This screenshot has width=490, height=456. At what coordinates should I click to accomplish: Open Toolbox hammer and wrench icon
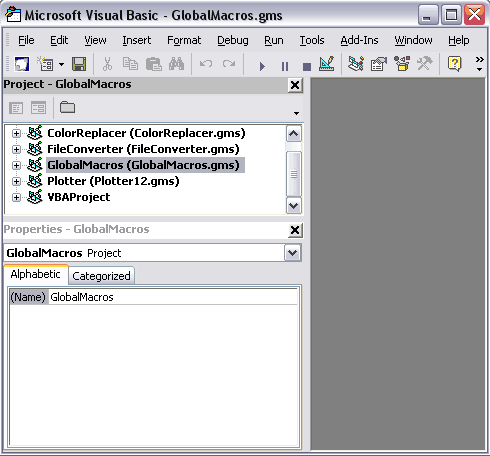425,64
